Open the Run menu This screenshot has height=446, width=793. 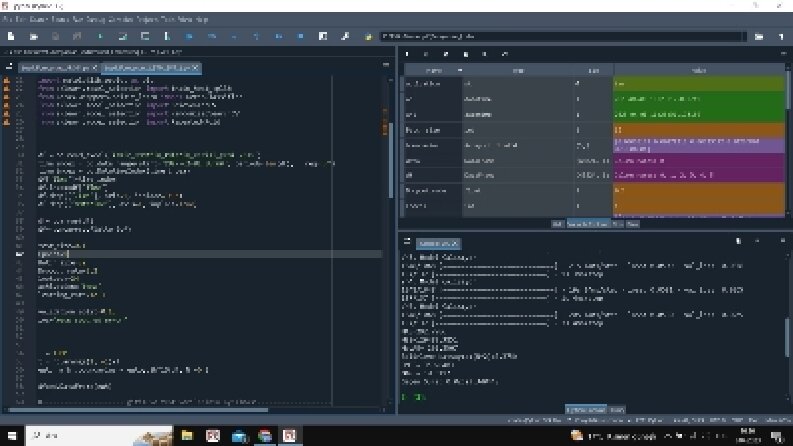[x=78, y=19]
